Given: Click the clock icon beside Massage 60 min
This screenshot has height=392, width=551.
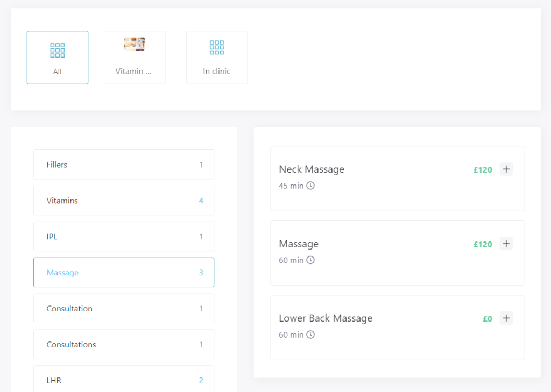Looking at the screenshot, I should click(310, 260).
